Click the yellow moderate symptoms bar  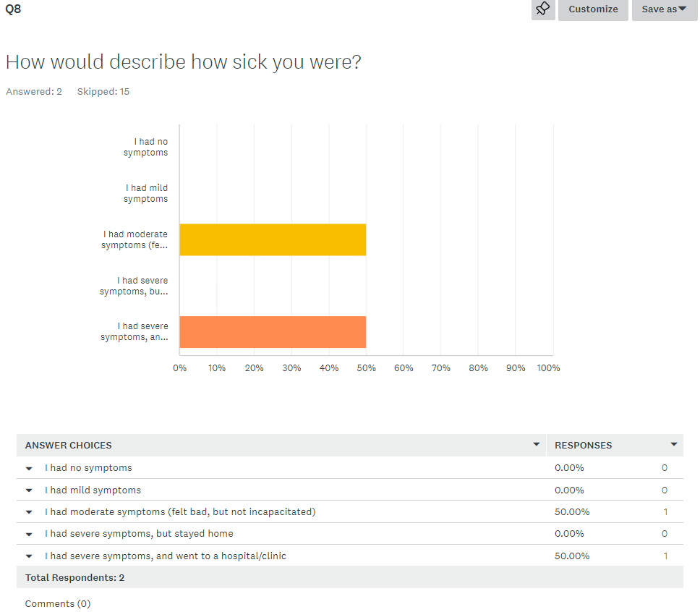point(273,239)
